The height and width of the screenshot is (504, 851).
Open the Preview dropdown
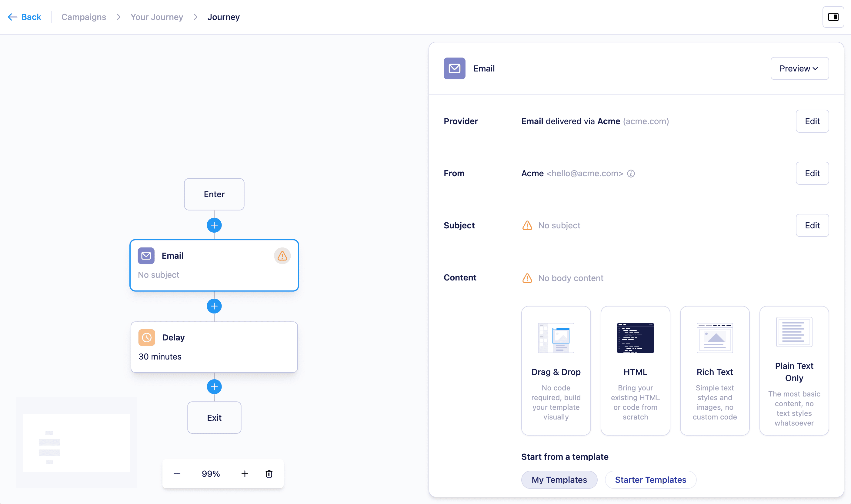point(800,68)
